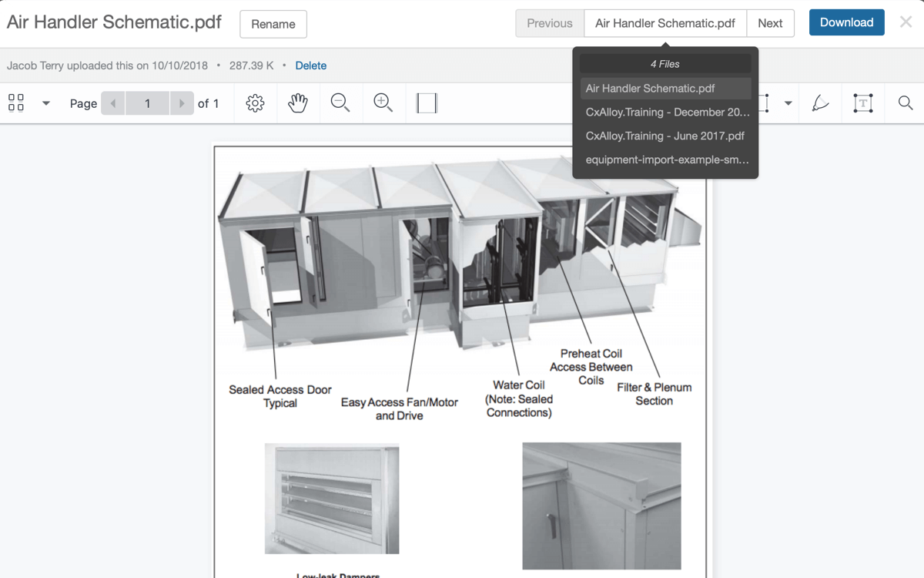Open the thumbnail grid view icon
924x578 pixels.
tap(16, 103)
